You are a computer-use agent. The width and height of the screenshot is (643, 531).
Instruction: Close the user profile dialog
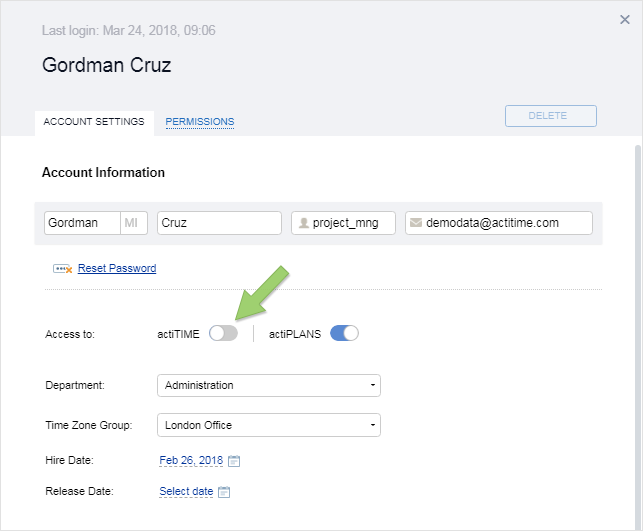pyautogui.click(x=625, y=19)
